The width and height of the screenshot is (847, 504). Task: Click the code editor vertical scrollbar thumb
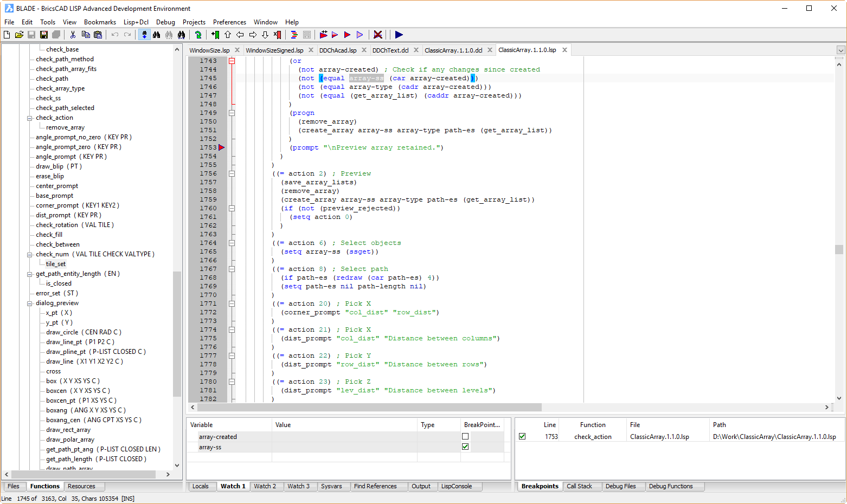839,249
